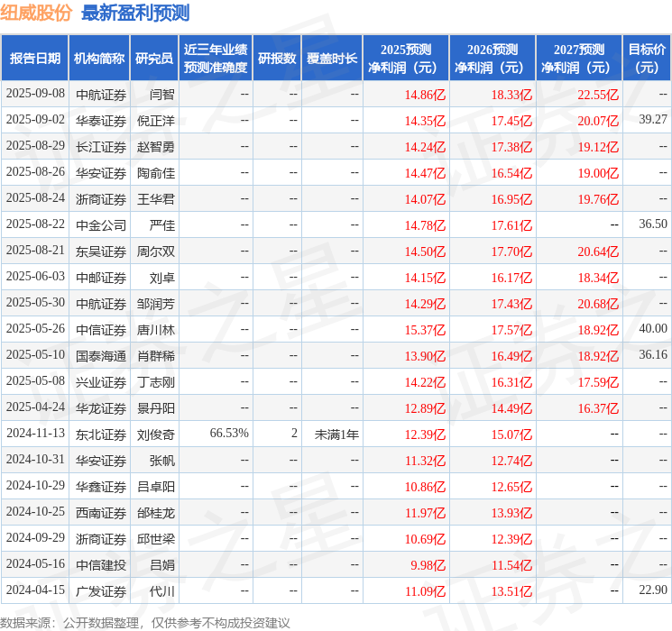Open the 中金公司 institution entry
The image size is (672, 631).
[101, 224]
